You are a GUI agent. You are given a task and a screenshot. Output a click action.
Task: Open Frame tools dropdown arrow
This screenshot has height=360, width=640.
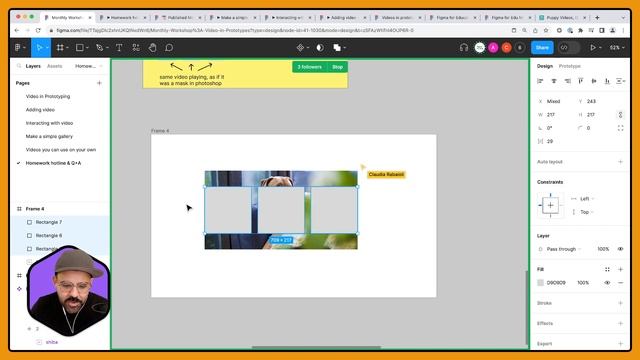(67, 48)
